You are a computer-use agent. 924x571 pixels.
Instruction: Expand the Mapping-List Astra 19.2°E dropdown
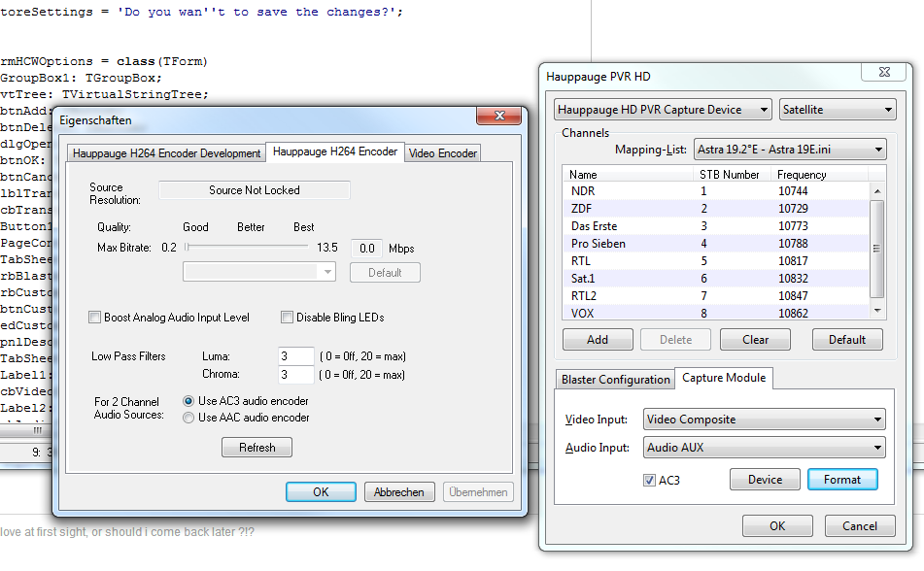click(x=790, y=150)
